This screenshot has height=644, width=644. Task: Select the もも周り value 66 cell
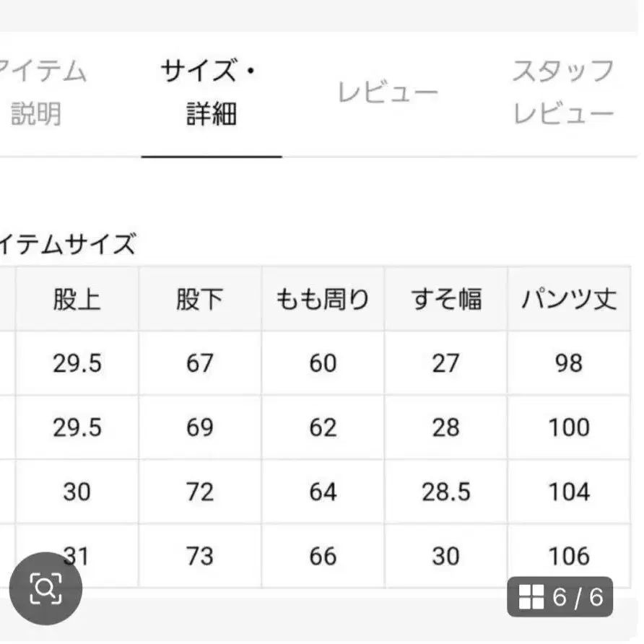coord(323,556)
